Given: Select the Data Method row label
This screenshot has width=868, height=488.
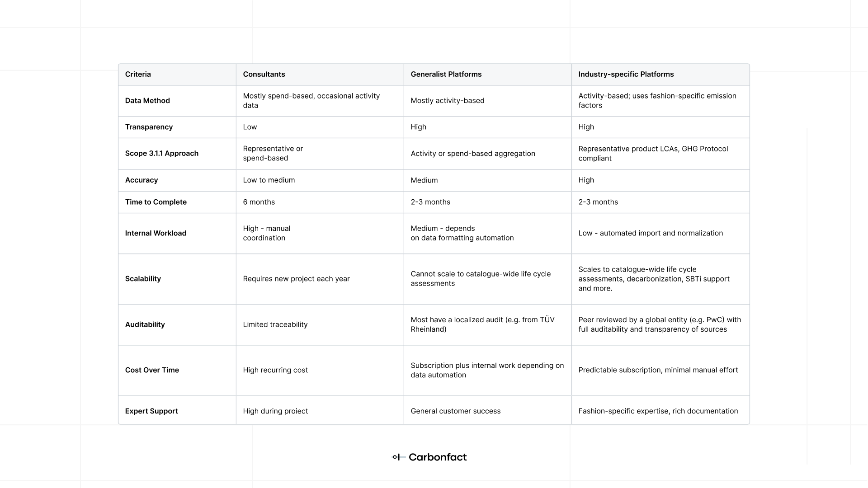Looking at the screenshot, I should tap(147, 101).
